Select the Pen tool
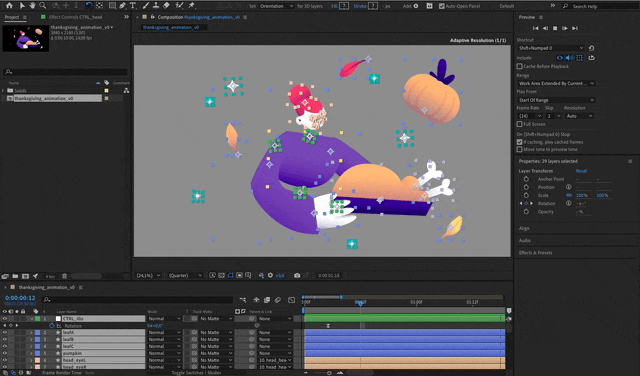This screenshot has height=376, width=640. point(122,6)
